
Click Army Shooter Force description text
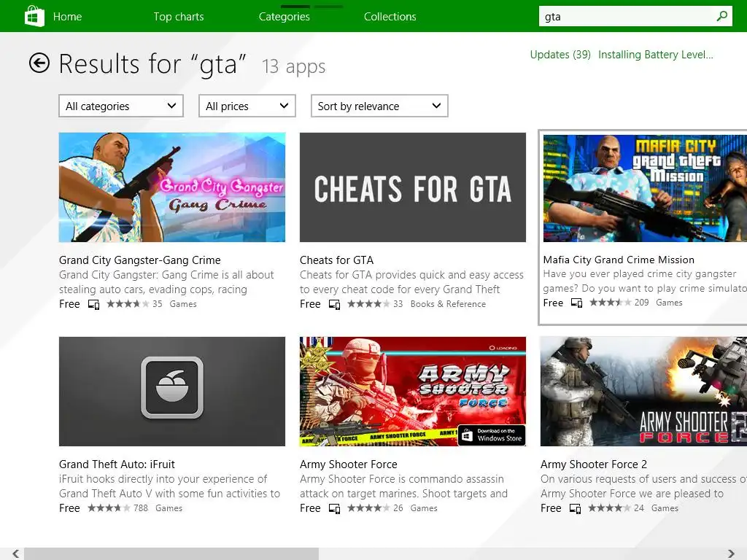[403, 486]
